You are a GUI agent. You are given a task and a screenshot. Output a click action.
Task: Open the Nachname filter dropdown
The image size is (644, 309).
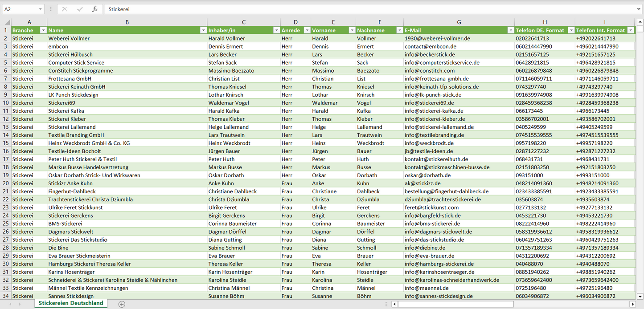399,30
